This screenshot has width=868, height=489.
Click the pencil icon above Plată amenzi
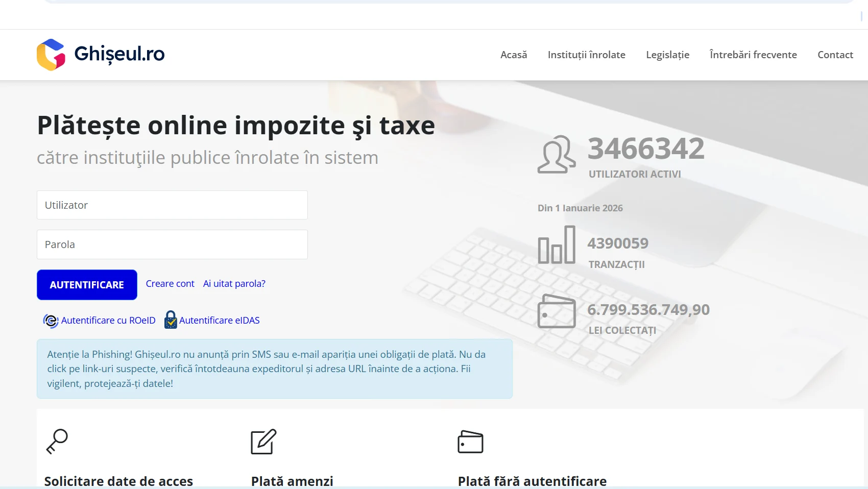click(263, 442)
